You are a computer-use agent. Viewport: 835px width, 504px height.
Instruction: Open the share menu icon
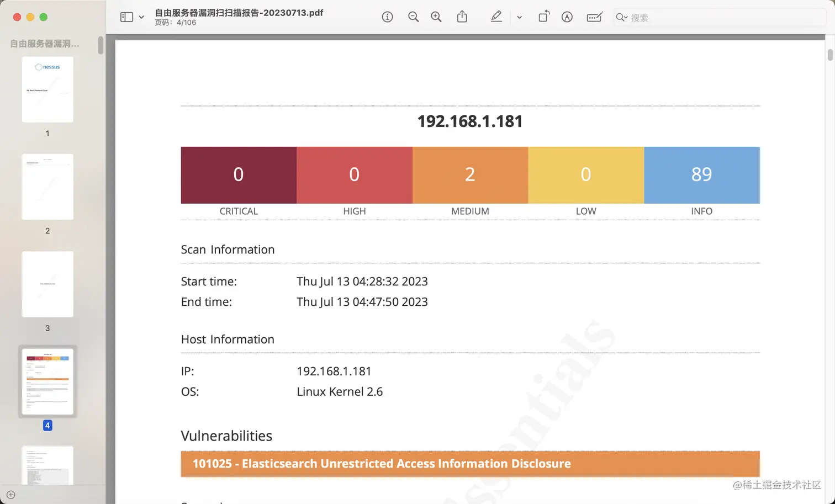click(462, 17)
